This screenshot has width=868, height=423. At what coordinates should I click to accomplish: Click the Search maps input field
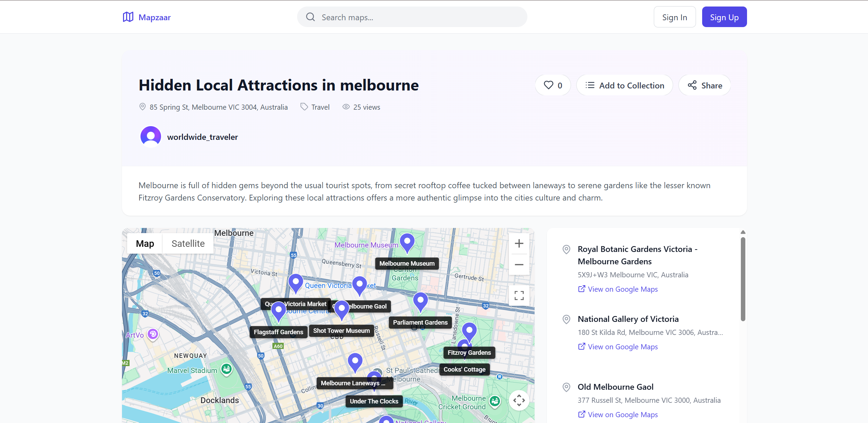point(412,17)
